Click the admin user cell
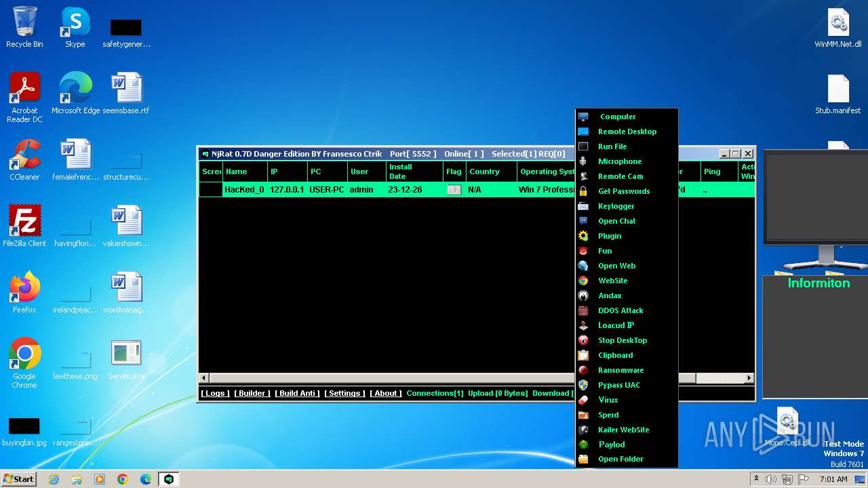This screenshot has width=868, height=488. coord(361,190)
